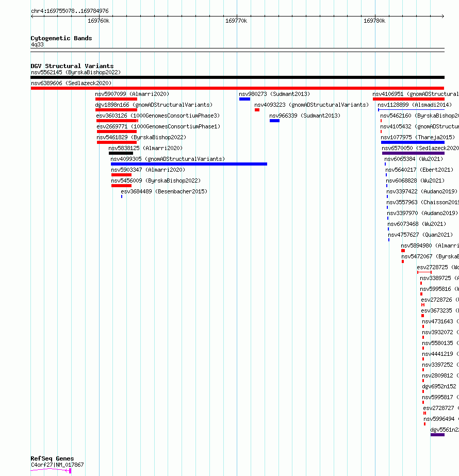Select esv2728725 variant label
459x476 pixels.
point(438,268)
